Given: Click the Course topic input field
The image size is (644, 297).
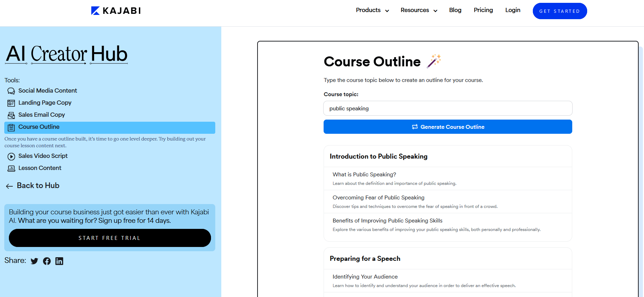Looking at the screenshot, I should (448, 108).
